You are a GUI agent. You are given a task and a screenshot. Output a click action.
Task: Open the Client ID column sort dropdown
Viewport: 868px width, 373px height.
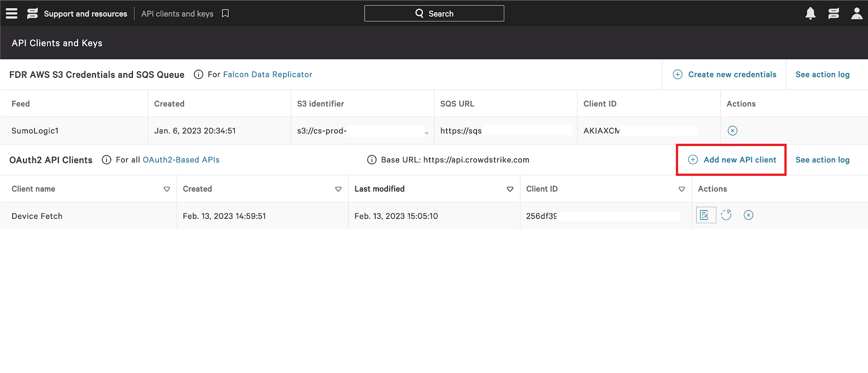(681, 189)
